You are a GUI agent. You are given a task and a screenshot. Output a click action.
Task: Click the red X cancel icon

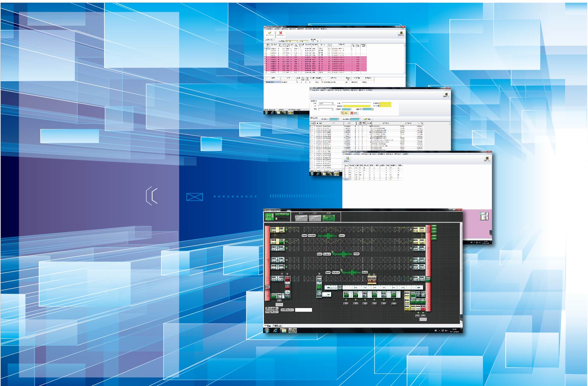click(280, 33)
